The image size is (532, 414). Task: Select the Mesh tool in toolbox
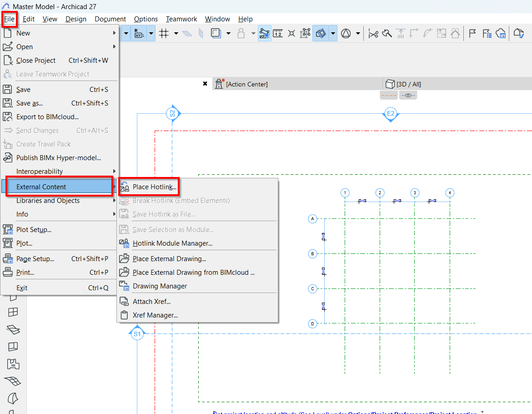(13, 381)
